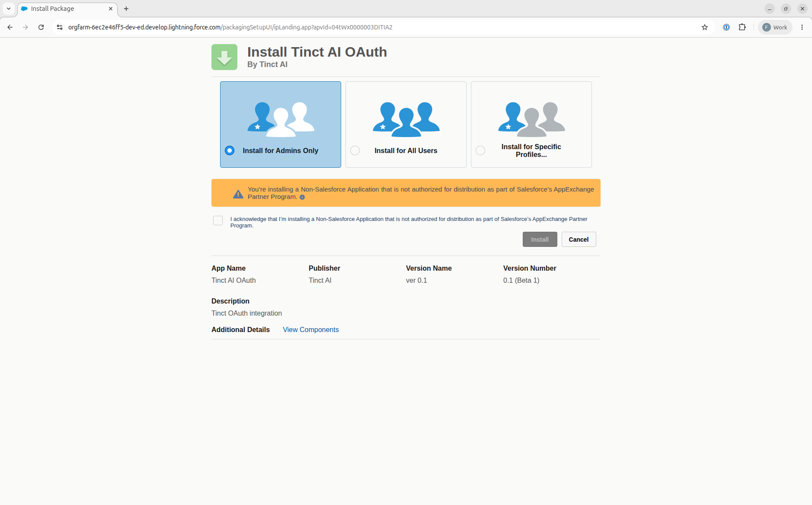The width and height of the screenshot is (812, 505).
Task: Open the View Components link
Action: point(311,329)
